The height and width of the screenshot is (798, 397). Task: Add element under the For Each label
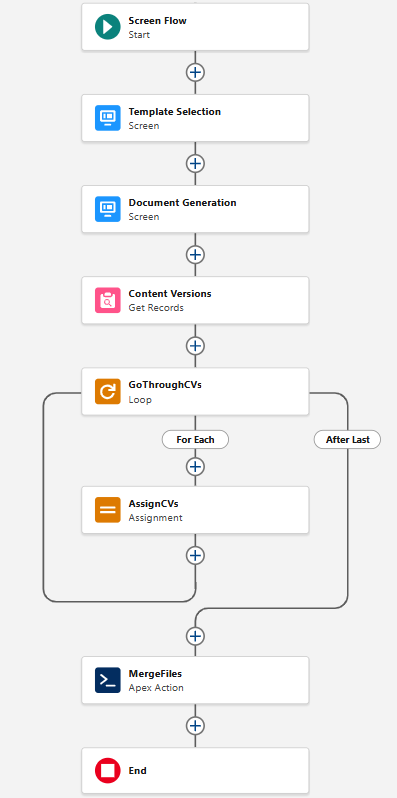[x=195, y=466]
